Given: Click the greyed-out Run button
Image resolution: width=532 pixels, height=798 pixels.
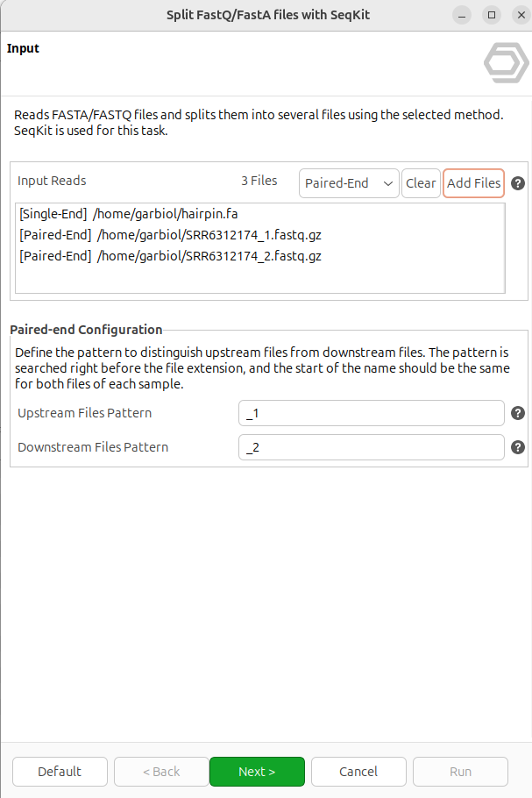Looking at the screenshot, I should 460,772.
